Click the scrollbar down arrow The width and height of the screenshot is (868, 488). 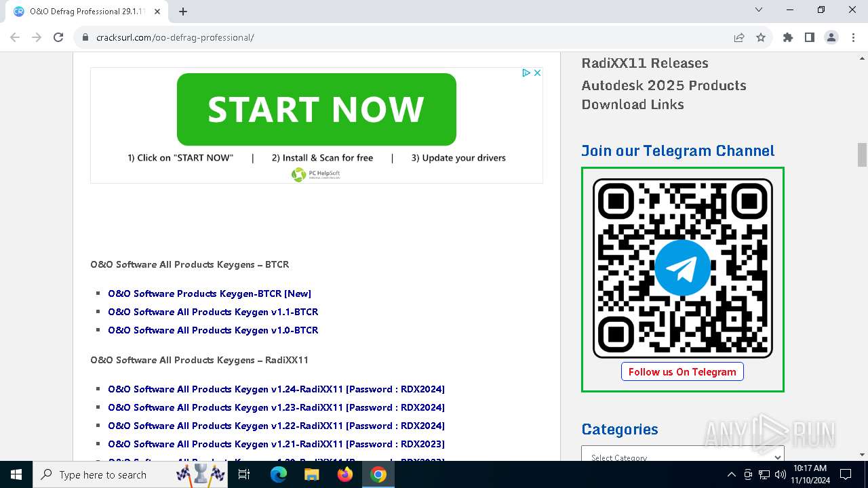pyautogui.click(x=862, y=455)
